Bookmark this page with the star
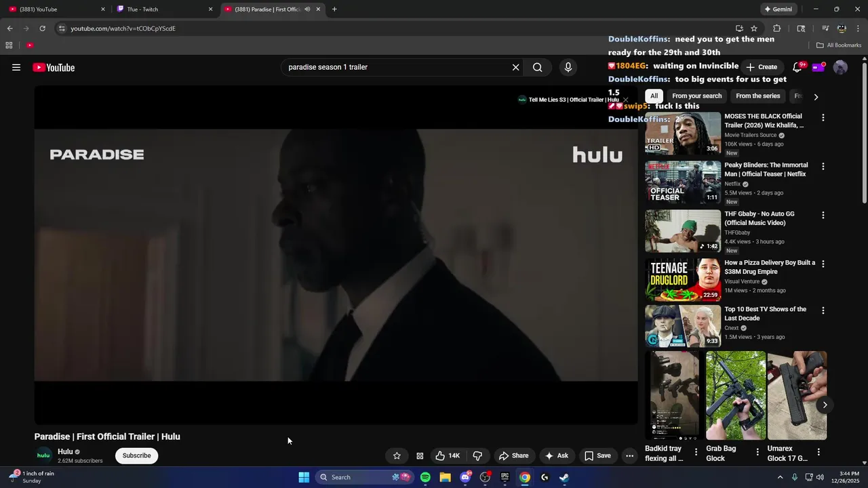Screen dimensions: 868x488 754,28
